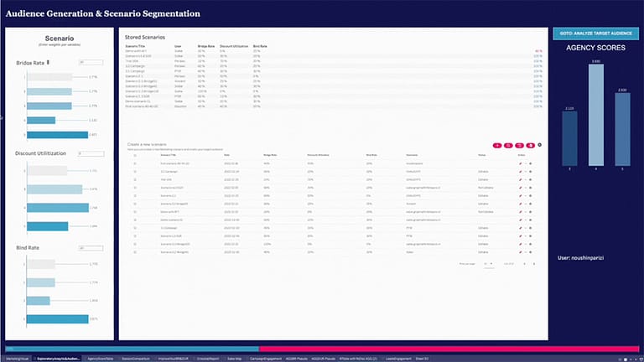Open the rows per page dropdown
Image resolution: width=644 pixels, height=362 pixels.
(x=488, y=264)
